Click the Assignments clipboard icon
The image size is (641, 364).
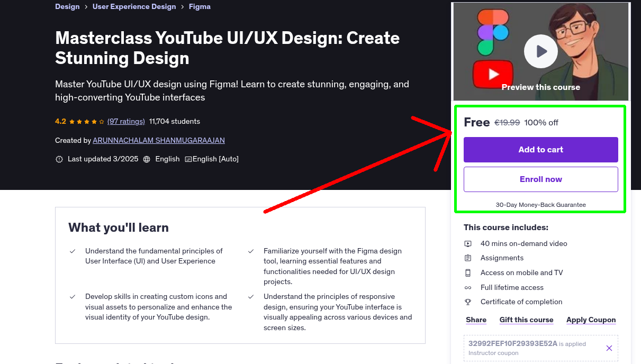(x=468, y=258)
